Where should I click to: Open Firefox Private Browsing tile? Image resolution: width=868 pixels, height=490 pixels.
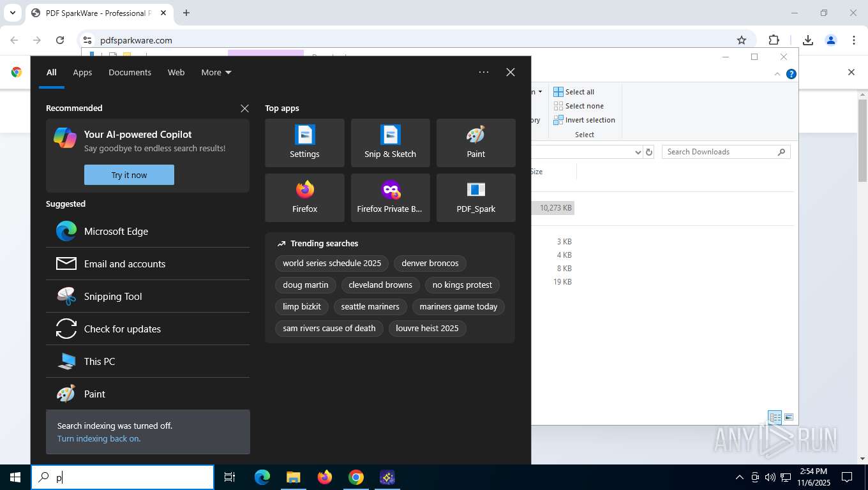click(x=390, y=198)
